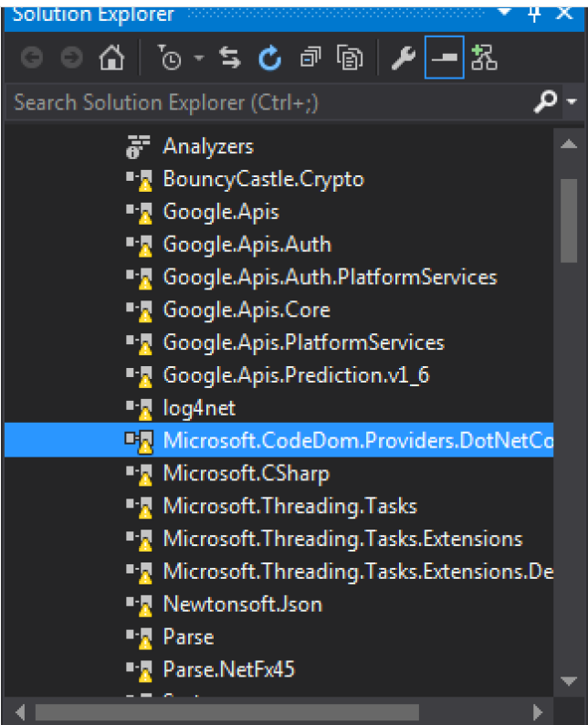Image resolution: width=588 pixels, height=725 pixels.
Task: Click the Home toolbar icon
Action: pos(111,58)
